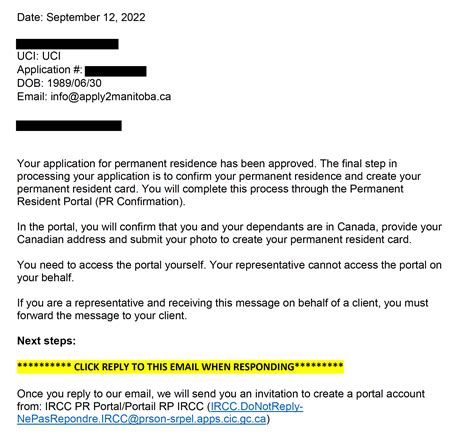Image resolution: width=474 pixels, height=438 pixels.
Task: Click the 'Once you reply to our email' sentence
Action: 221,394
